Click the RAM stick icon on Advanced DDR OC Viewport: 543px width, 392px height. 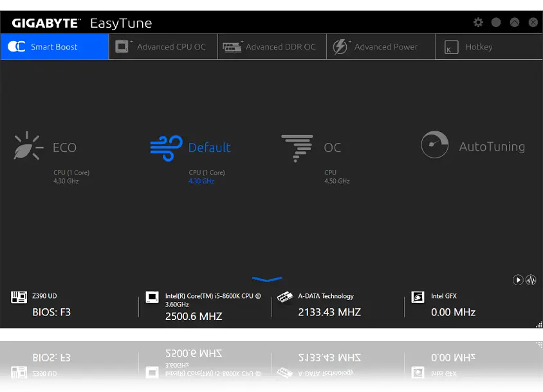pyautogui.click(x=232, y=47)
